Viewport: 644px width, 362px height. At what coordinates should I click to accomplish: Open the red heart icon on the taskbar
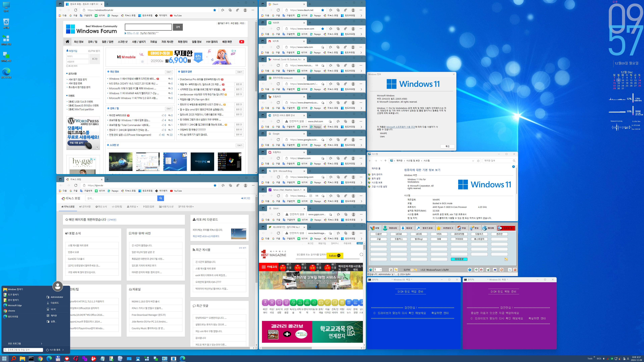(x=67, y=358)
